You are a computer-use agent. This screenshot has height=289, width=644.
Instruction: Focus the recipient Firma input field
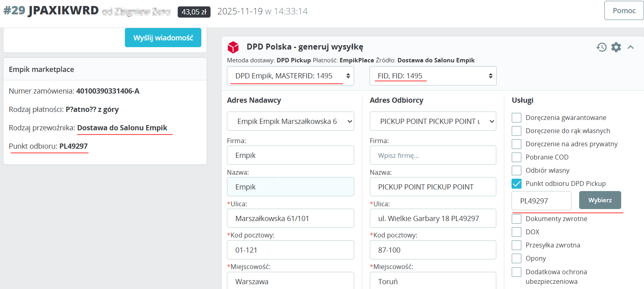click(x=433, y=155)
